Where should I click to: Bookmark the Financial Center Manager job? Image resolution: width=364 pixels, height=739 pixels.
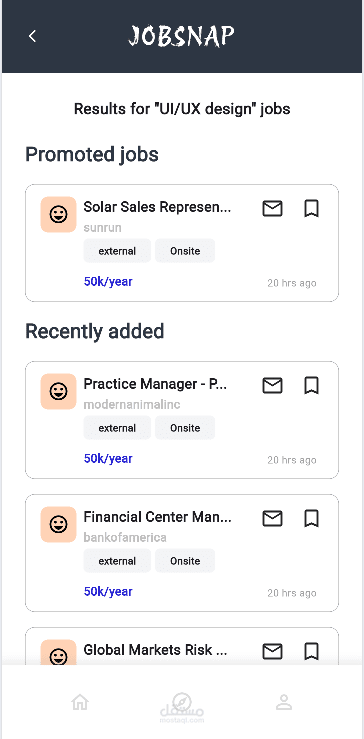click(x=311, y=518)
